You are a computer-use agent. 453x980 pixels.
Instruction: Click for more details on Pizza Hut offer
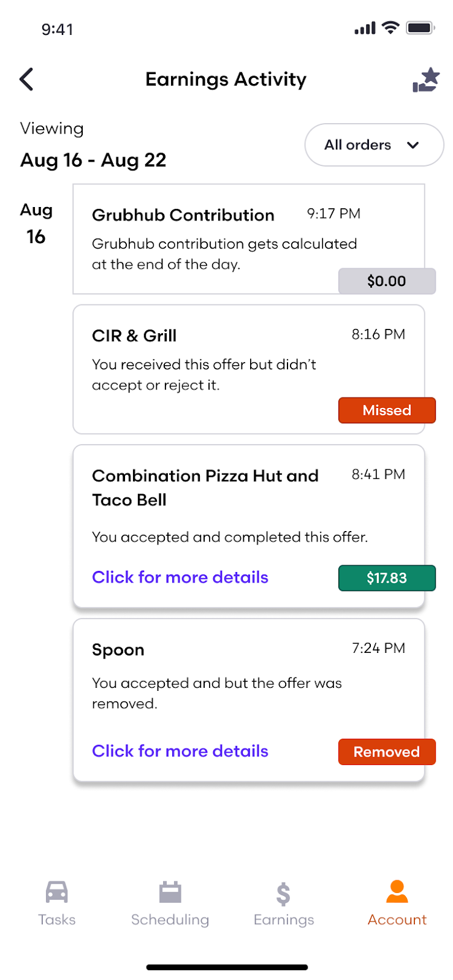[180, 577]
